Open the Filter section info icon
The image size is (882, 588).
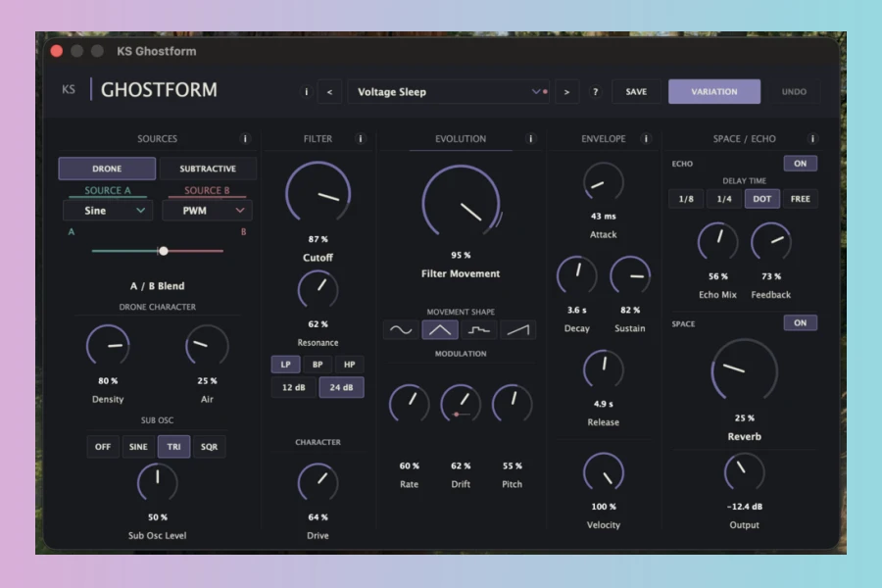(361, 139)
